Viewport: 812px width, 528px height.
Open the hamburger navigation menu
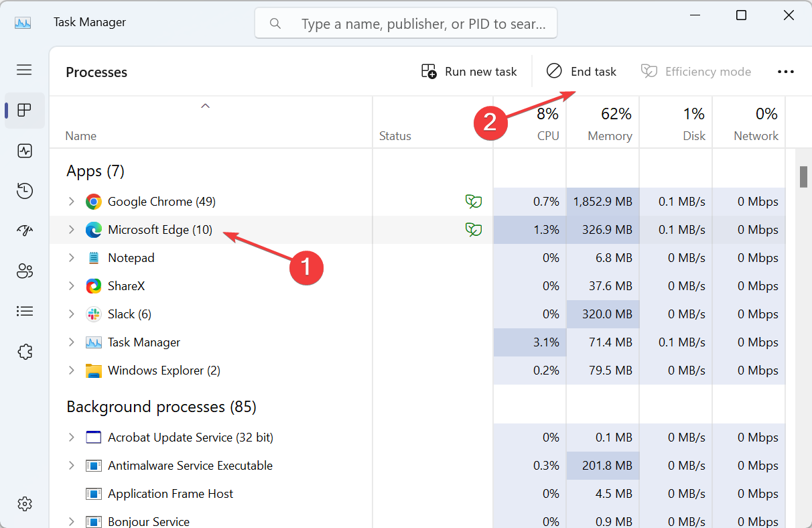25,70
